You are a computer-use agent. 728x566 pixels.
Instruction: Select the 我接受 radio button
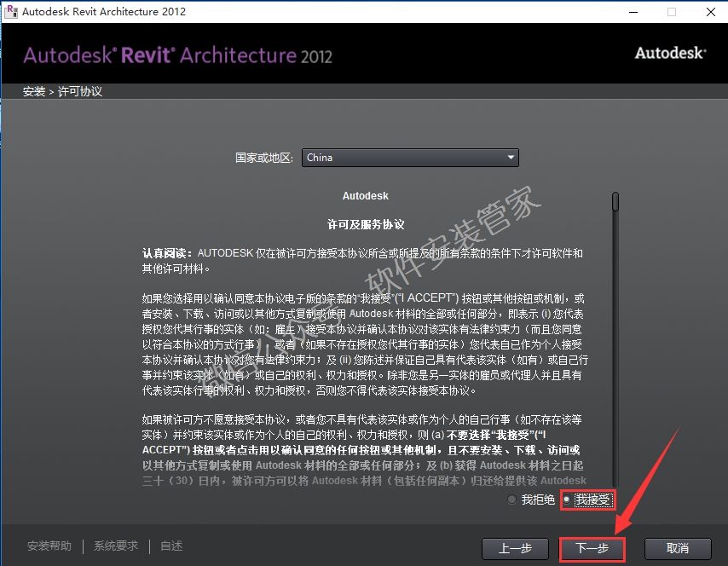point(567,500)
